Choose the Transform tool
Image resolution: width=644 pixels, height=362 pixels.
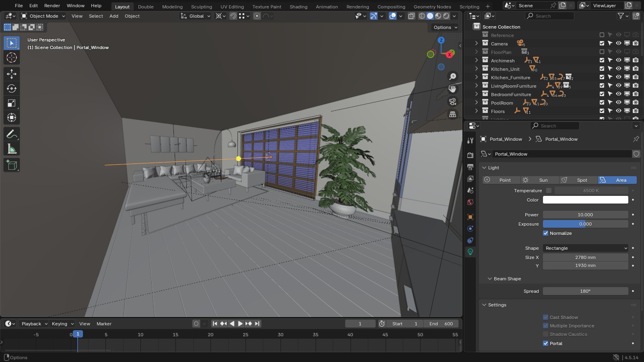tap(12, 117)
